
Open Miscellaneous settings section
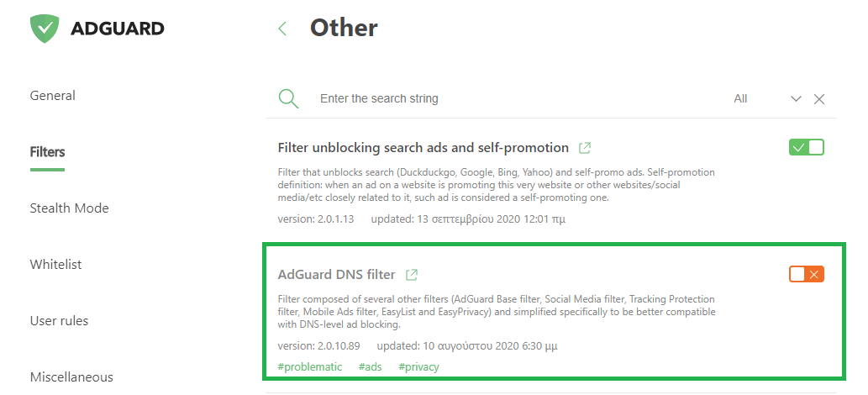pyautogui.click(x=71, y=377)
